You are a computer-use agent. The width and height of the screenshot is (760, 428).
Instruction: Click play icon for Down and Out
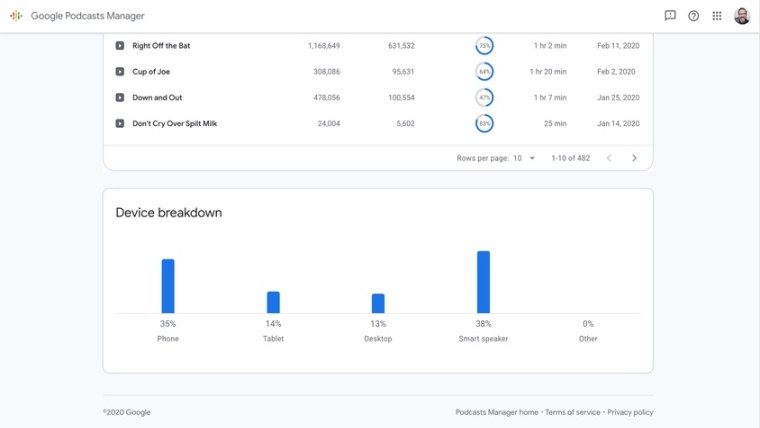coord(120,97)
